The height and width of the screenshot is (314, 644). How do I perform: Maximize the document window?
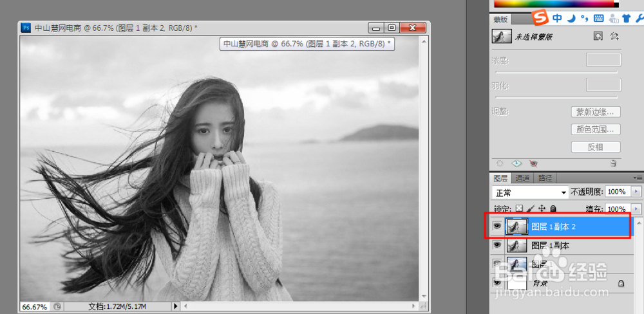[x=392, y=28]
